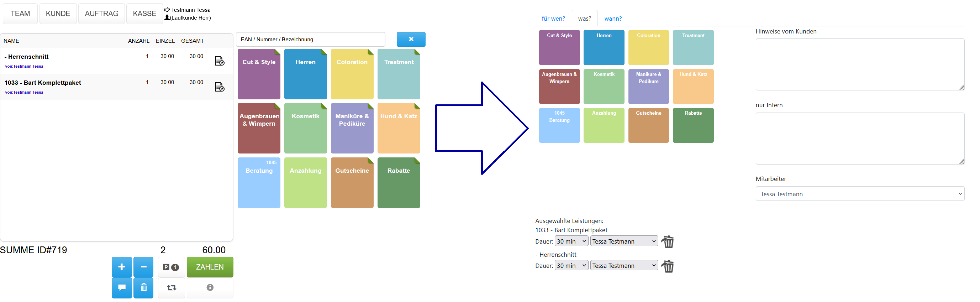Click the blue trash button under the order list
The image size is (980, 302).
[x=143, y=287]
